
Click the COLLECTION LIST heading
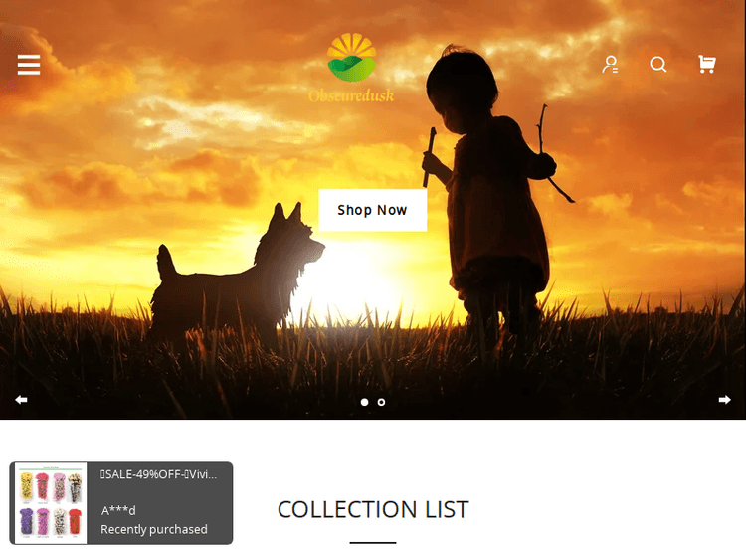click(x=373, y=509)
